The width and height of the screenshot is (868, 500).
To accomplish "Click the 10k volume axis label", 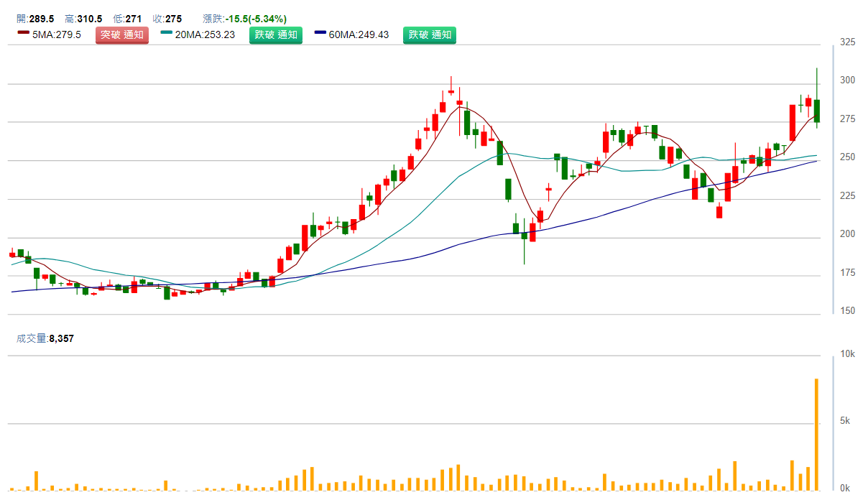I will 847,354.
